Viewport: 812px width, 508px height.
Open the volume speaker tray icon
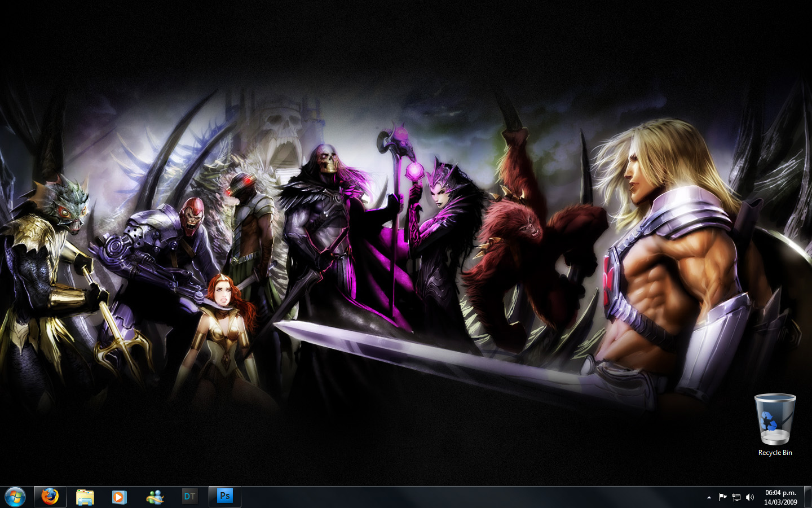tap(750, 497)
